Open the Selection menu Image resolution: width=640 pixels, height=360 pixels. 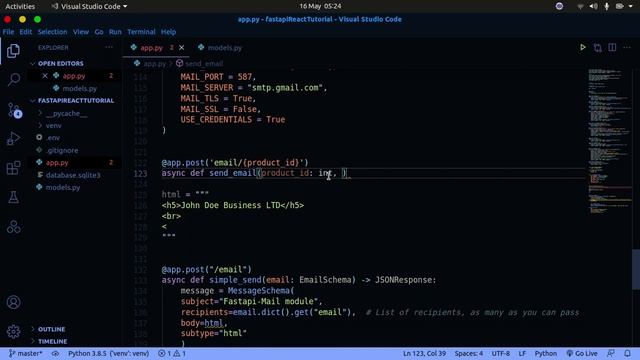coord(52,32)
